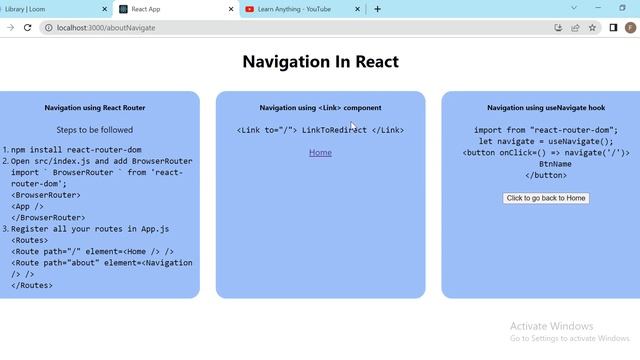Click 'Steps to be followed' text
Viewport: 640px width, 360px height.
tap(95, 130)
